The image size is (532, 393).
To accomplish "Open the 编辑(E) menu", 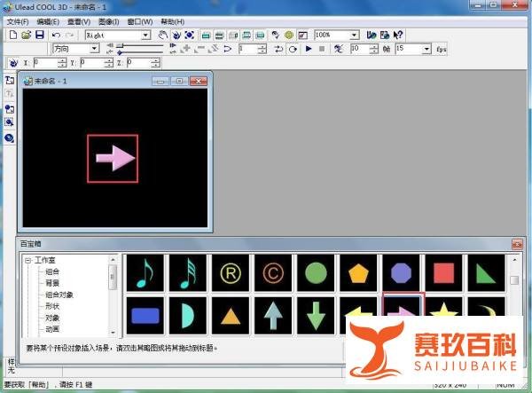I will [48, 21].
